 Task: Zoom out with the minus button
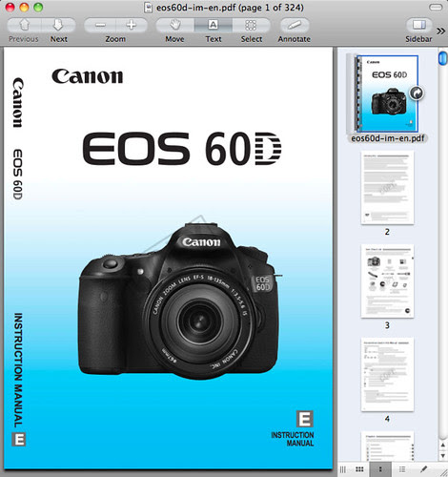point(100,25)
